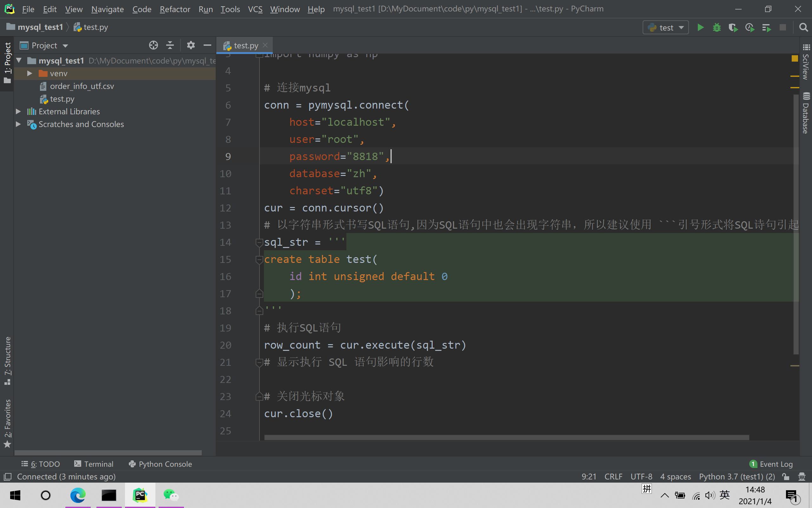Open the File menu
Image resolution: width=812 pixels, height=508 pixels.
pos(28,9)
